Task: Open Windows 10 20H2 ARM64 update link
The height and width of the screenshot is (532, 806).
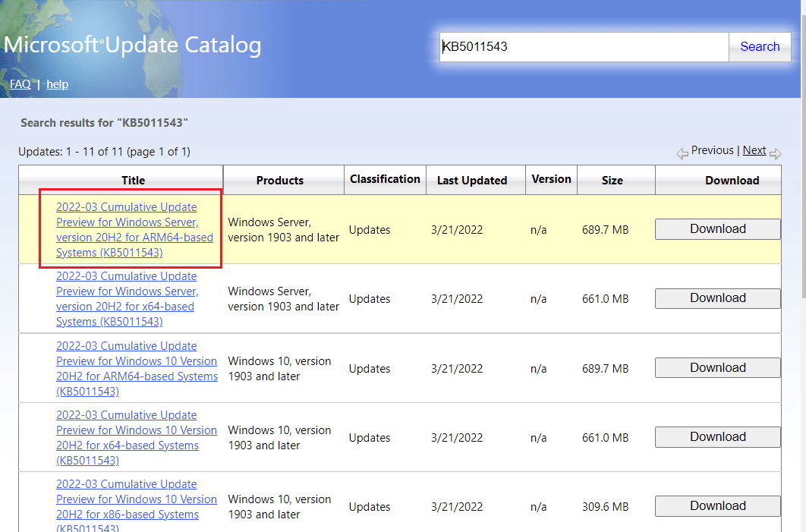Action: 137,369
